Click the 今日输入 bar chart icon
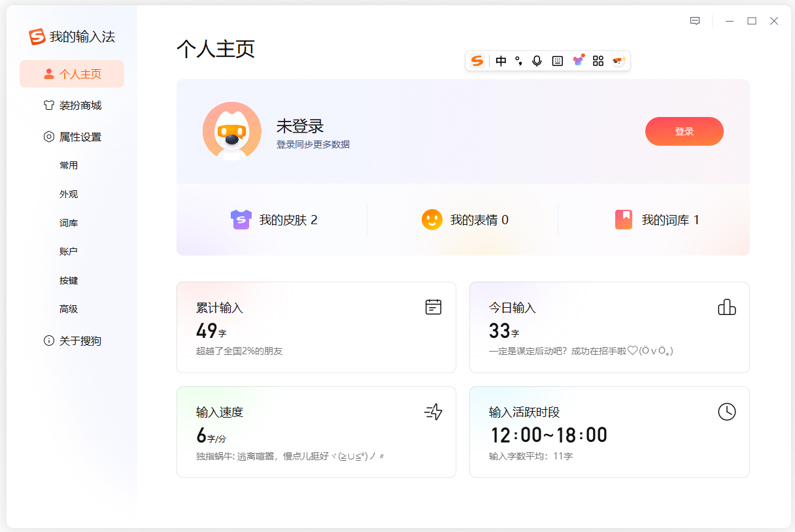 [x=726, y=307]
